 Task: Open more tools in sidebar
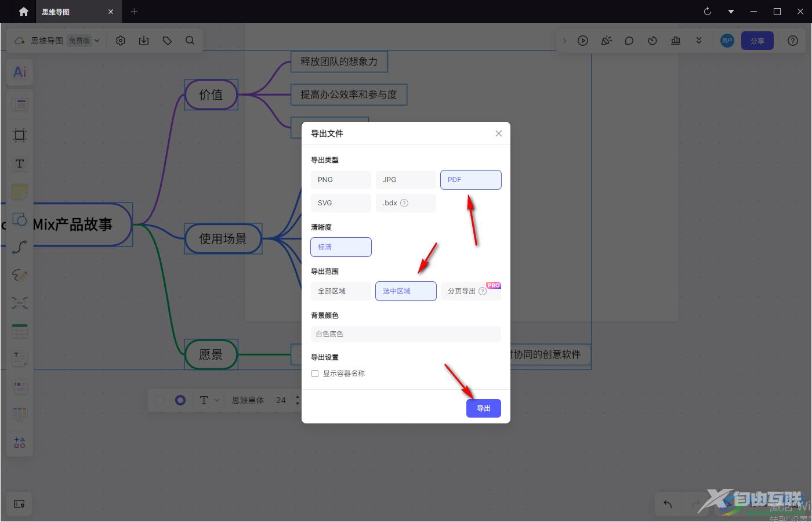coord(20,443)
